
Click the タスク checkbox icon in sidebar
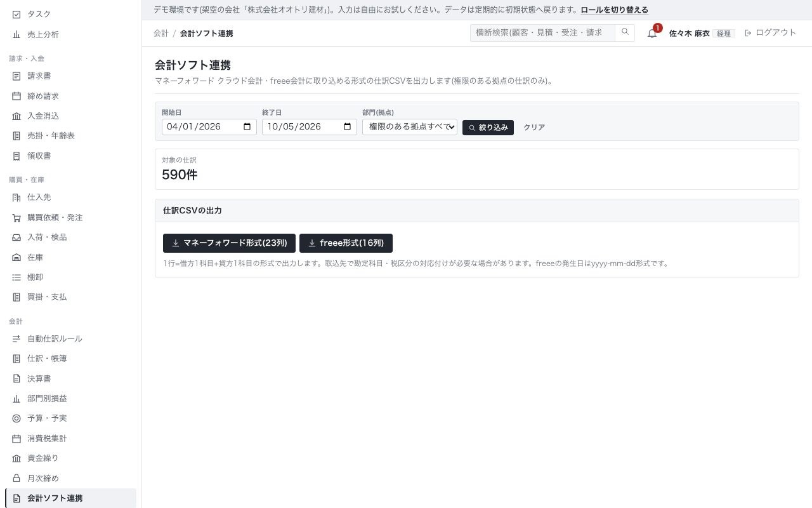click(x=16, y=14)
